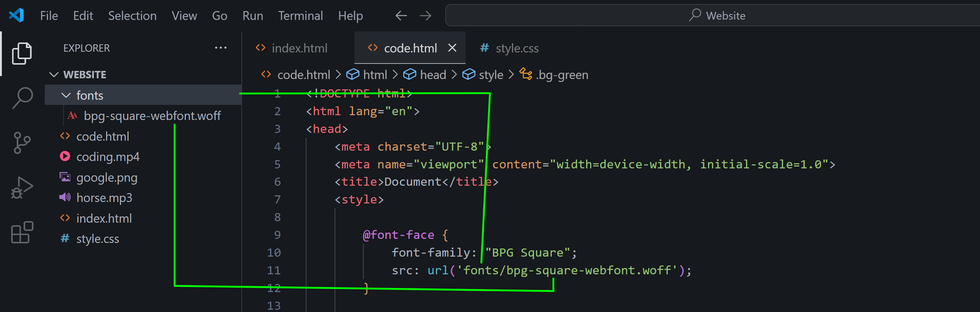Viewport: 980px width, 312px height.
Task: Open the Terminal menu
Action: coord(300,16)
